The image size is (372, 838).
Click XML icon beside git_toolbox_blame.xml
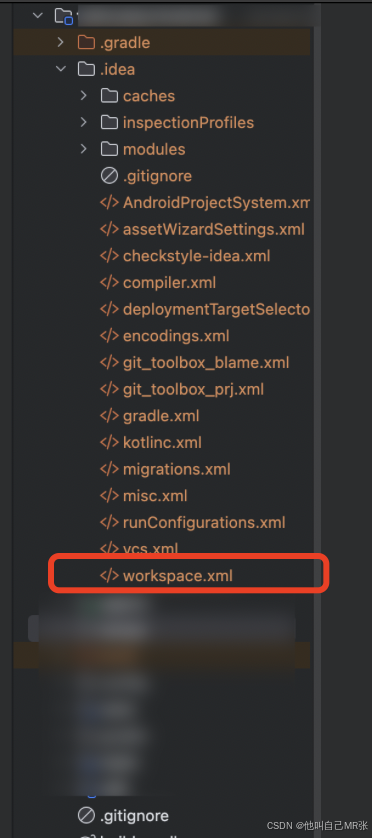109,363
